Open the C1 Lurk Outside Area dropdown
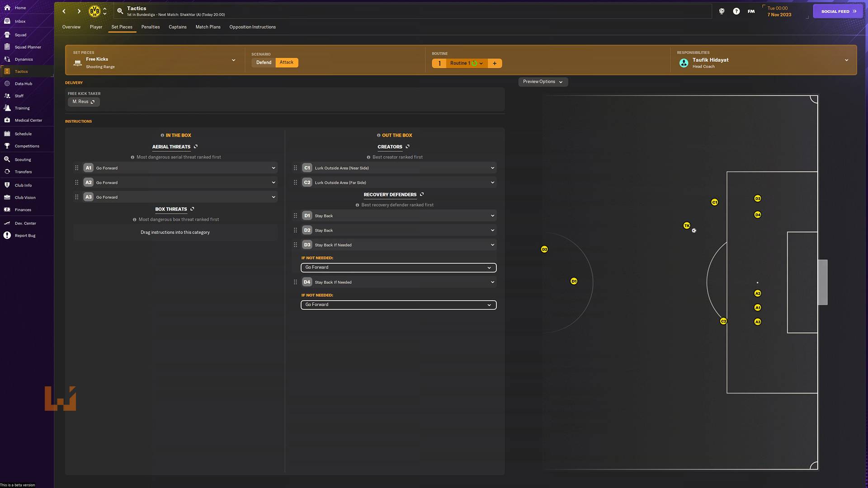Screen dimensions: 868x488 [492, 168]
